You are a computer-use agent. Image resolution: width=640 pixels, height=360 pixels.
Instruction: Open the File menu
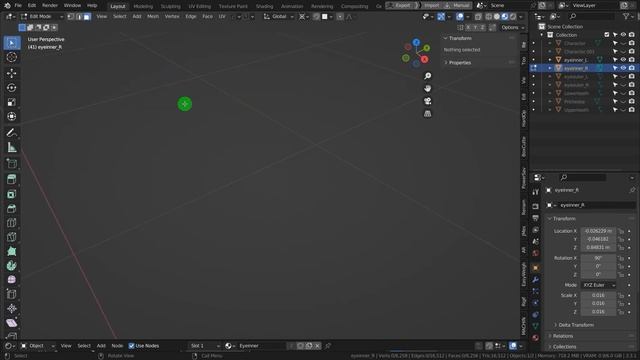[18, 5]
